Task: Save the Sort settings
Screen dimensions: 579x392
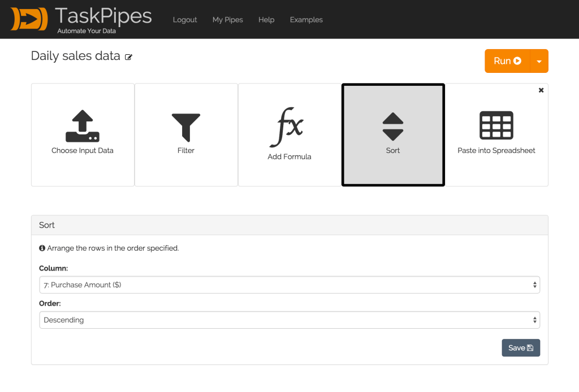Action: pyautogui.click(x=520, y=348)
